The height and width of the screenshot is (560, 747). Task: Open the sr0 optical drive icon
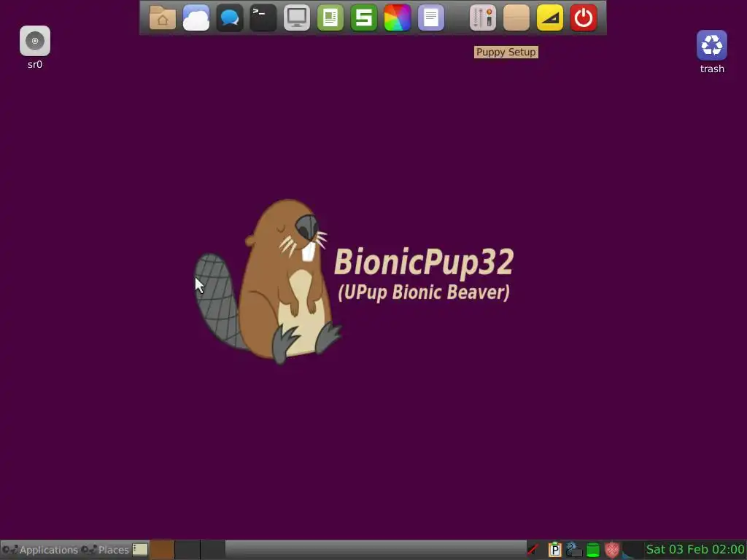point(35,47)
